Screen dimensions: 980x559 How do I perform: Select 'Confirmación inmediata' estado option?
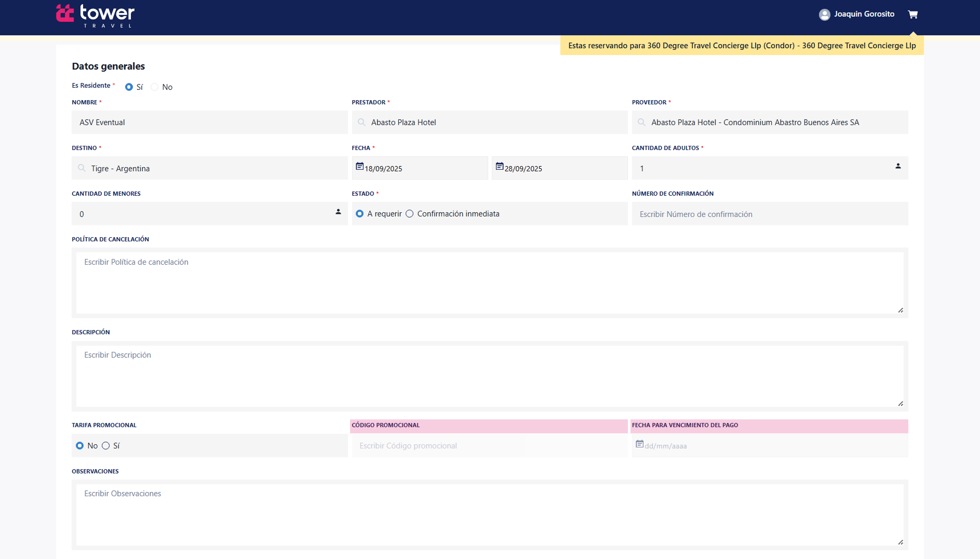coord(410,214)
